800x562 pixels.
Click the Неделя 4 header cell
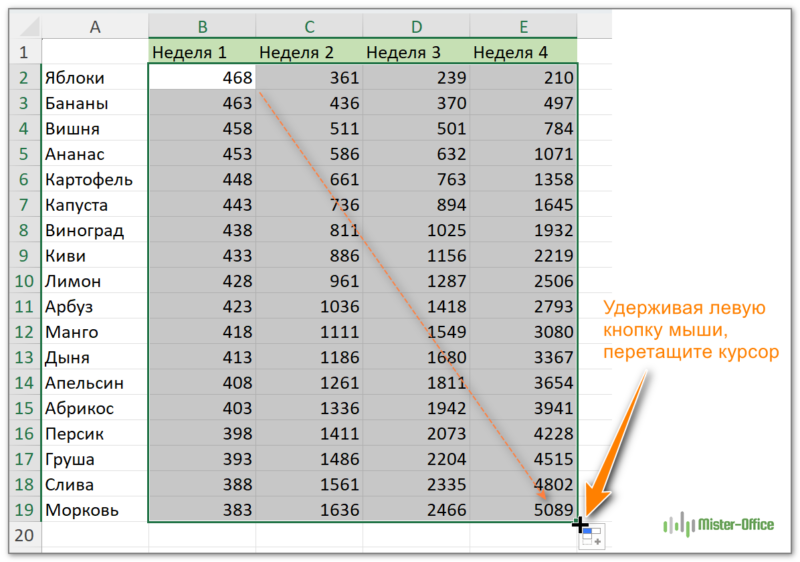click(x=523, y=52)
